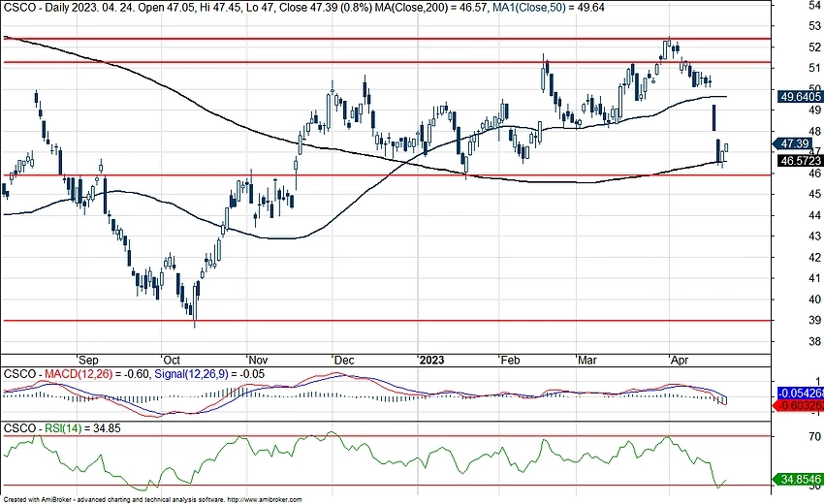Click the 39 price axis label
824x504 pixels.
click(814, 320)
